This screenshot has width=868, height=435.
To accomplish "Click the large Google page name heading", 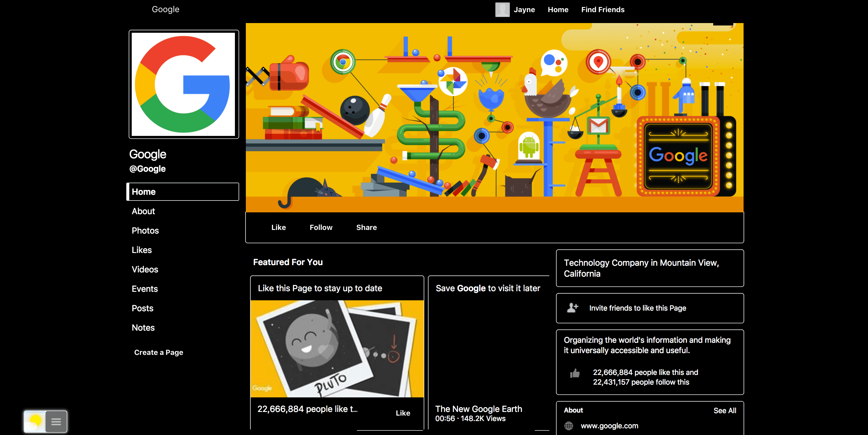I will tap(147, 154).
